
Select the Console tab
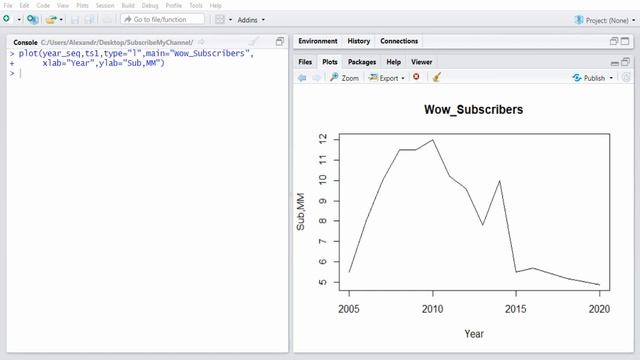coord(25,42)
